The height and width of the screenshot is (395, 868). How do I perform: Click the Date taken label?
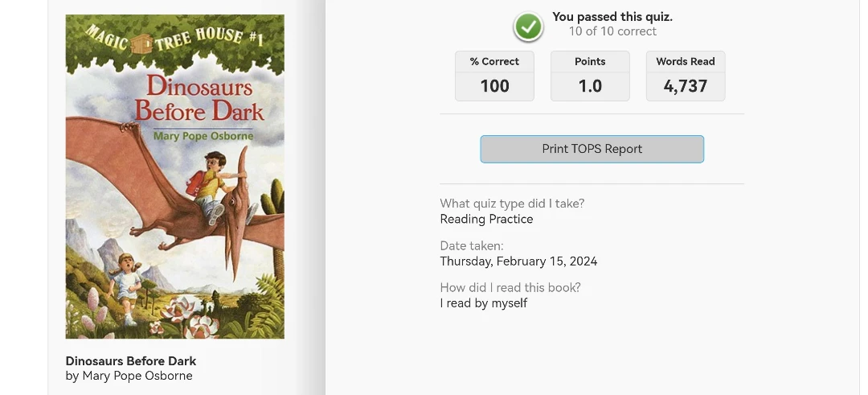point(472,245)
